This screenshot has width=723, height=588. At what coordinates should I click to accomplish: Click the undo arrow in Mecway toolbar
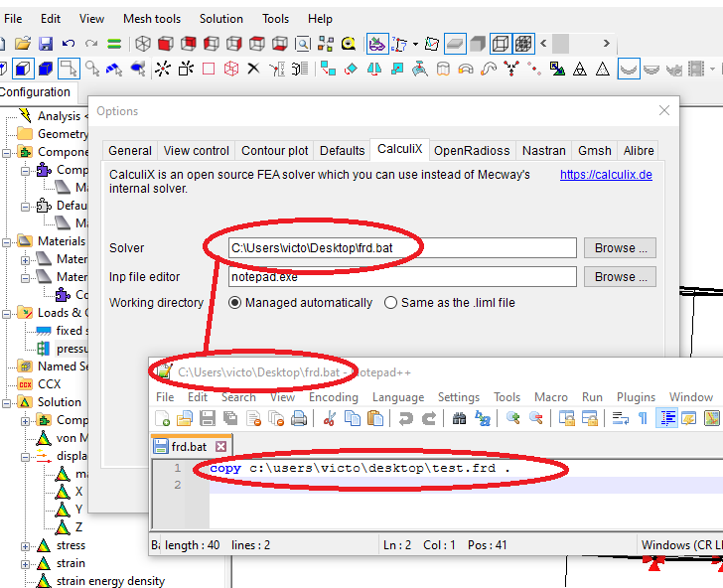click(69, 44)
